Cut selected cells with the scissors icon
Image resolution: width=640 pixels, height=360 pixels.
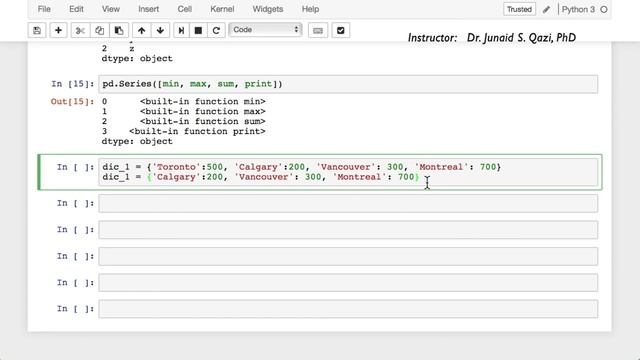(80, 30)
